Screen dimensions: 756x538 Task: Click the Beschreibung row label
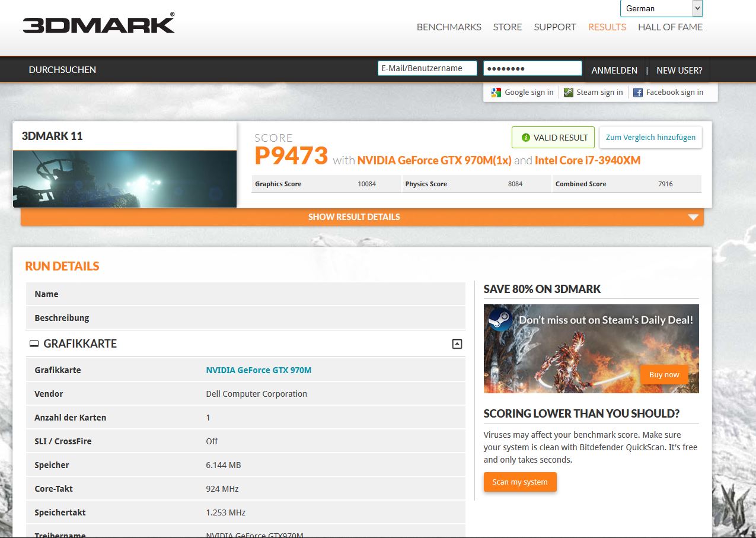tap(62, 318)
